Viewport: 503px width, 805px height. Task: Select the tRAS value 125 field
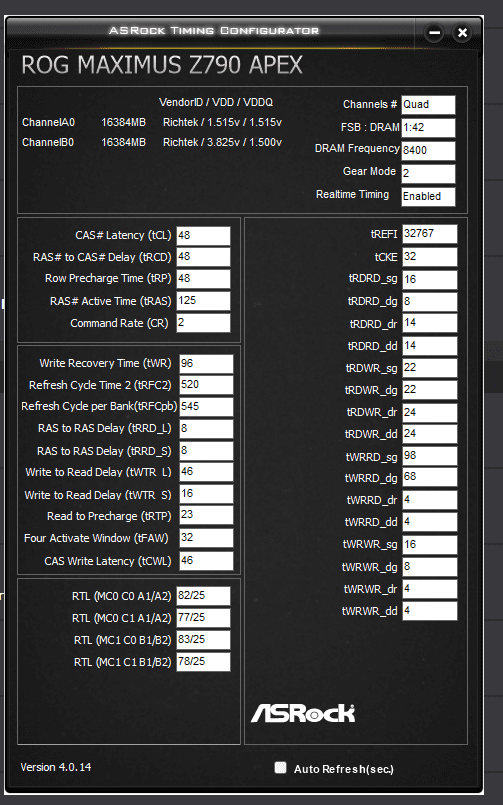203,301
